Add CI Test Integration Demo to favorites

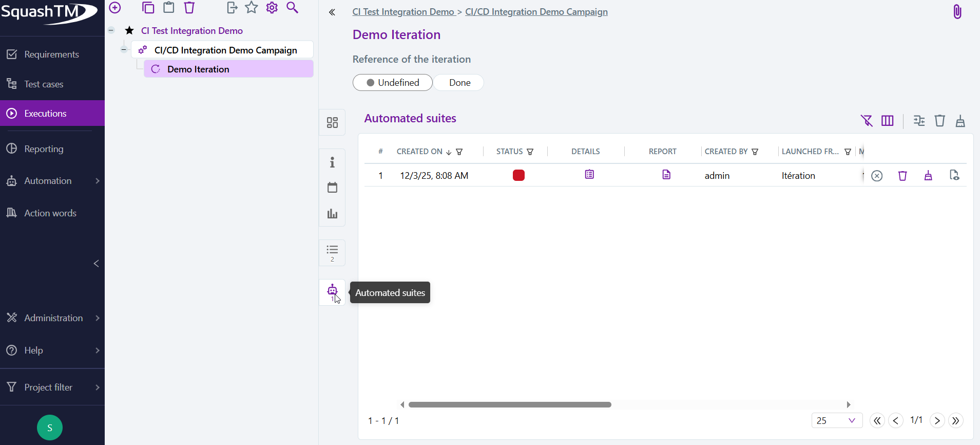pyautogui.click(x=129, y=31)
